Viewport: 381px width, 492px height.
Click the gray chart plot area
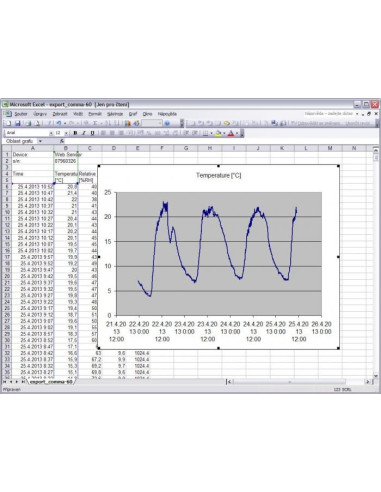pyautogui.click(x=219, y=254)
